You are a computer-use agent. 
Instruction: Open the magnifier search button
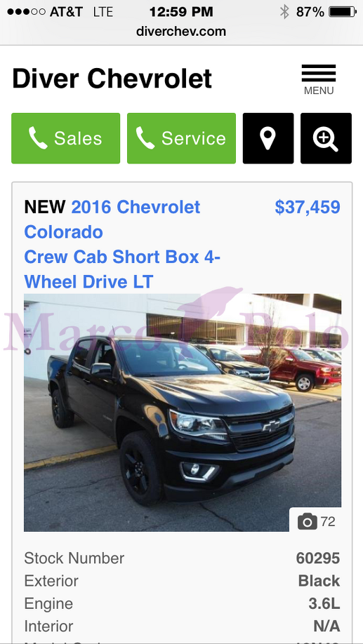click(x=326, y=138)
